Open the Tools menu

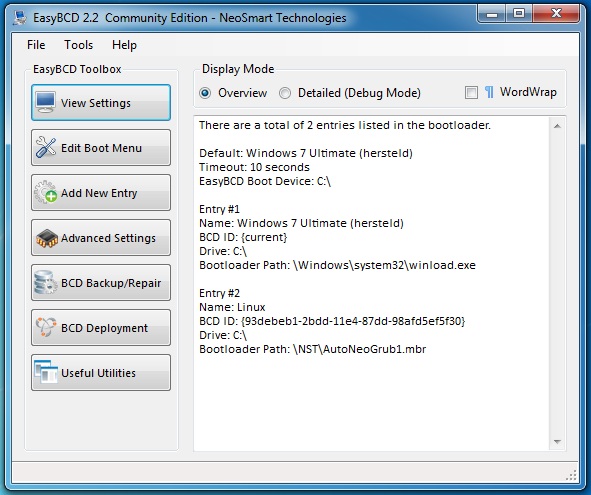(78, 45)
